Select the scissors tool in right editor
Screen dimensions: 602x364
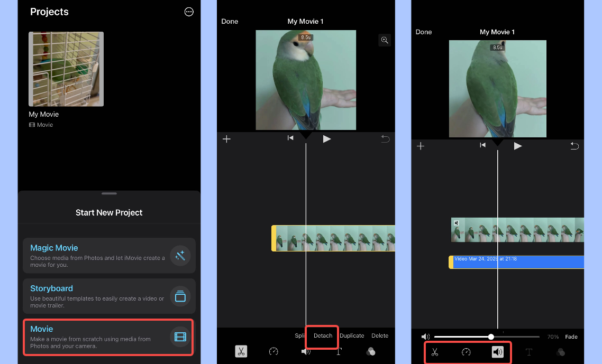coord(435,352)
